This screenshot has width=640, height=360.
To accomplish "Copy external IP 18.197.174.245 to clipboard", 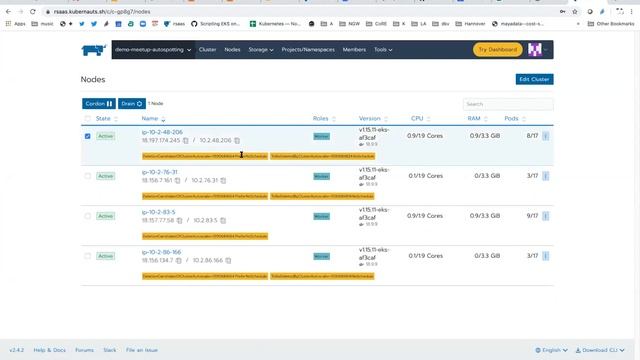I will coord(186,140).
